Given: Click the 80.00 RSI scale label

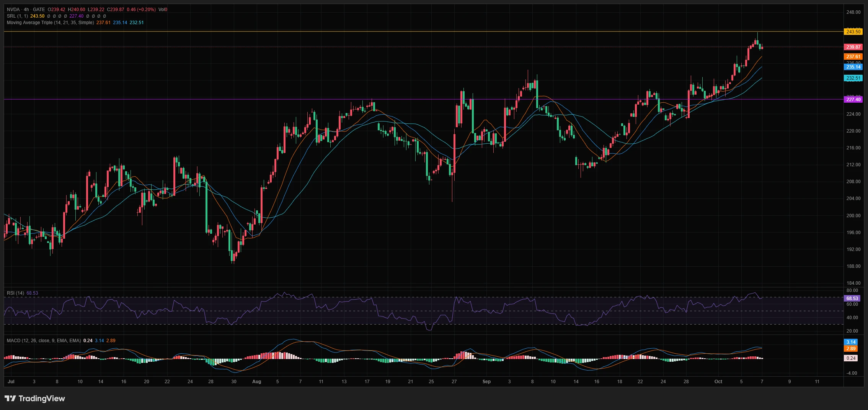Looking at the screenshot, I should pos(852,290).
